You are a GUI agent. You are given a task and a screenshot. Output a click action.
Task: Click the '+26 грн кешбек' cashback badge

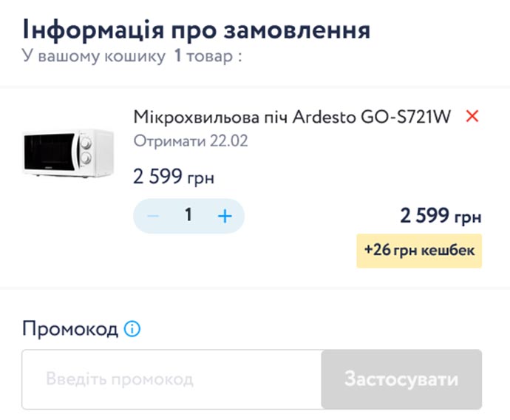[x=419, y=251]
